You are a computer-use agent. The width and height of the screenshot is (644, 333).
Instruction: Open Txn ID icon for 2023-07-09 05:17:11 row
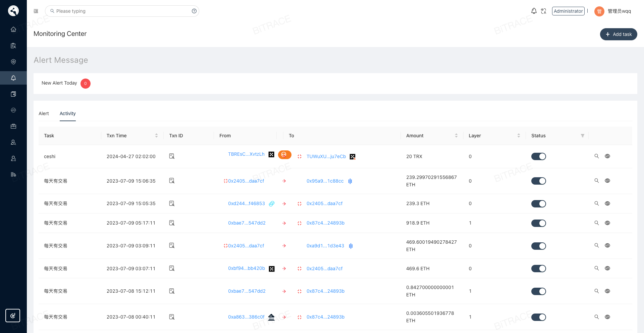(x=172, y=223)
